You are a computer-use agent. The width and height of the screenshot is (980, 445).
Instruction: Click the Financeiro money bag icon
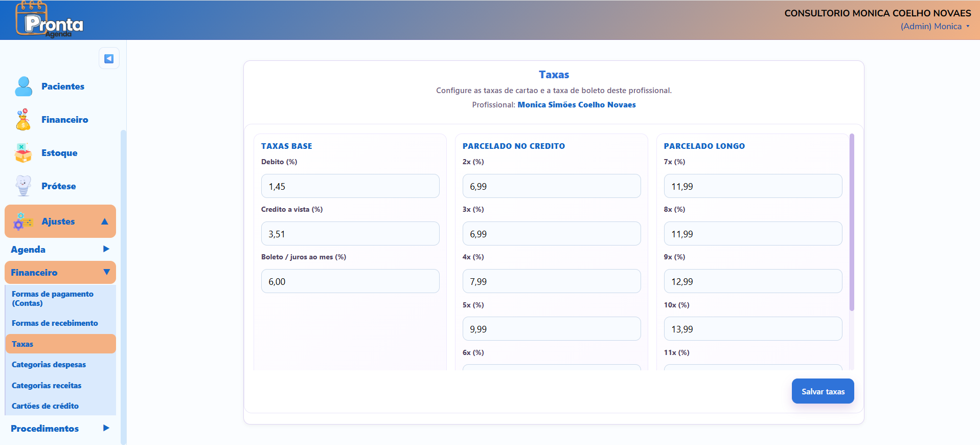[24, 120]
